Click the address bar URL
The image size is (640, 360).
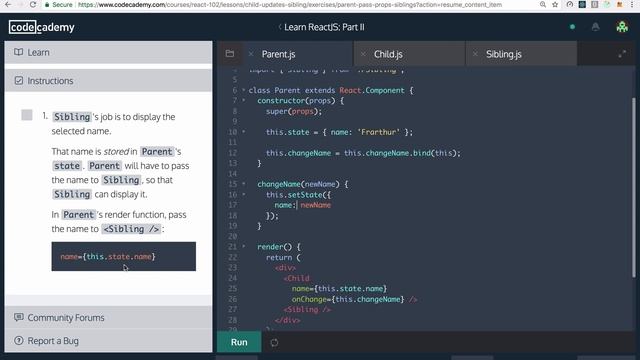point(290,5)
